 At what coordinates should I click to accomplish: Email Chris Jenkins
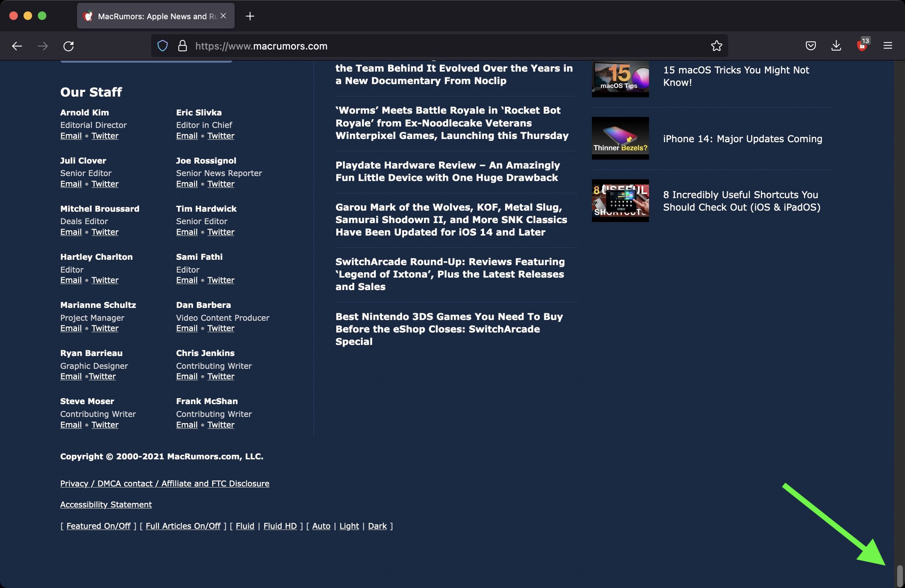tap(187, 376)
